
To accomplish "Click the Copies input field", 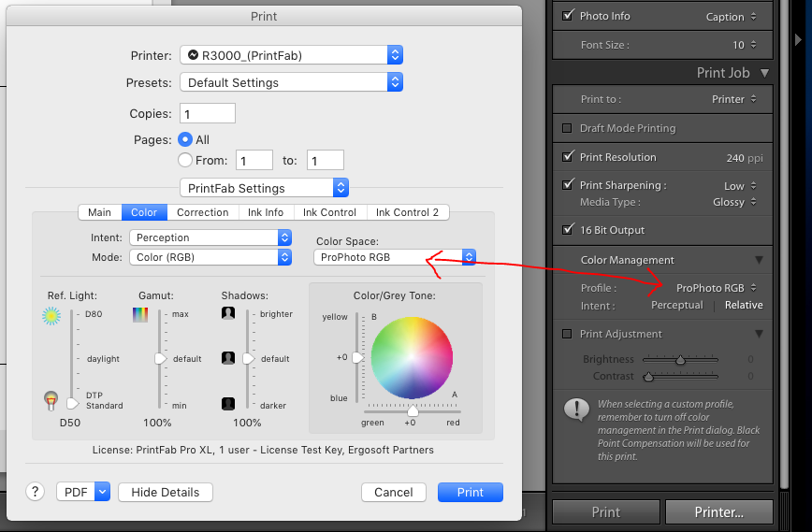I will tap(207, 113).
